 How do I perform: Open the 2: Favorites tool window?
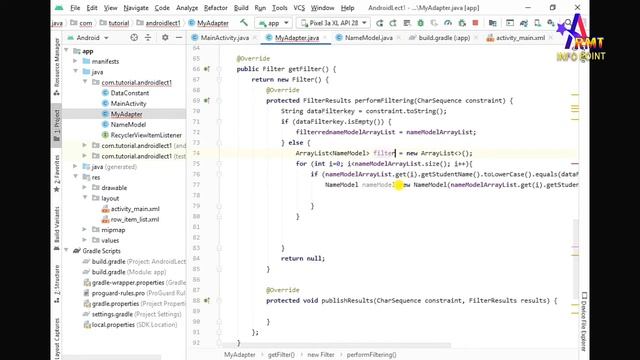tap(57, 173)
